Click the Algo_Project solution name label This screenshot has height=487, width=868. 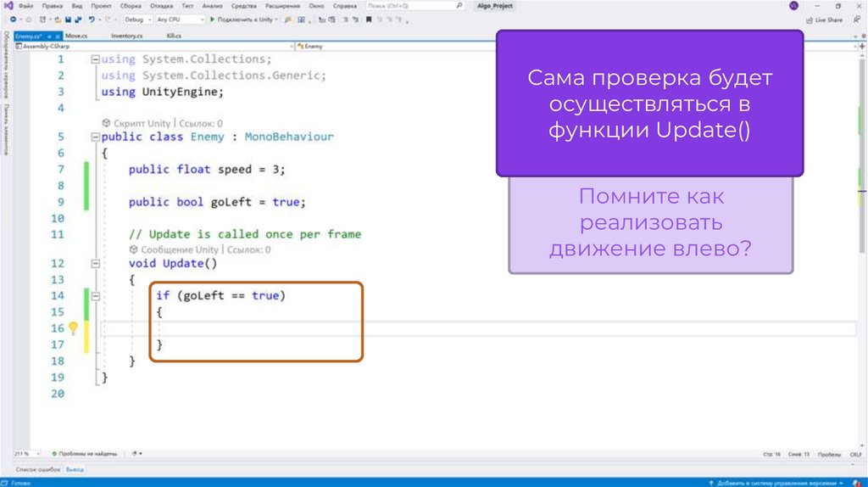495,6
